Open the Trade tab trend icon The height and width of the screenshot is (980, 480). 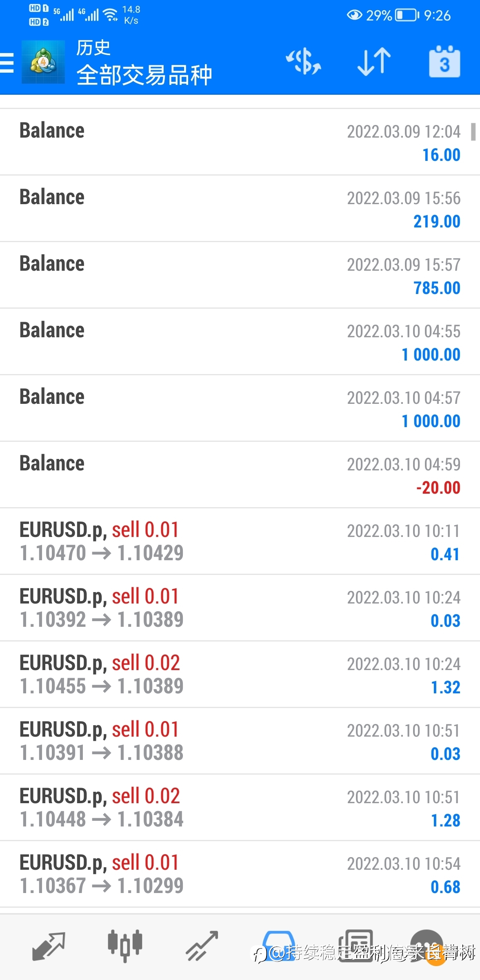202,945
